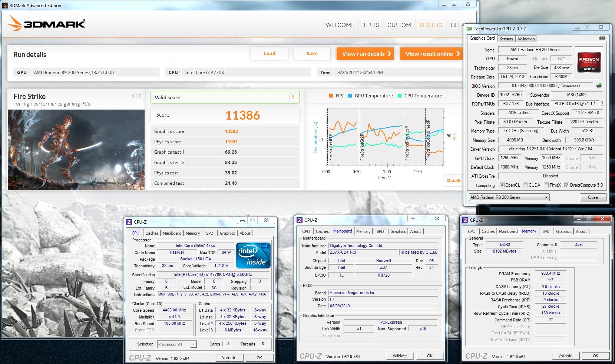Click the title bar icon of CPU-Z Memory window

pos(465,220)
